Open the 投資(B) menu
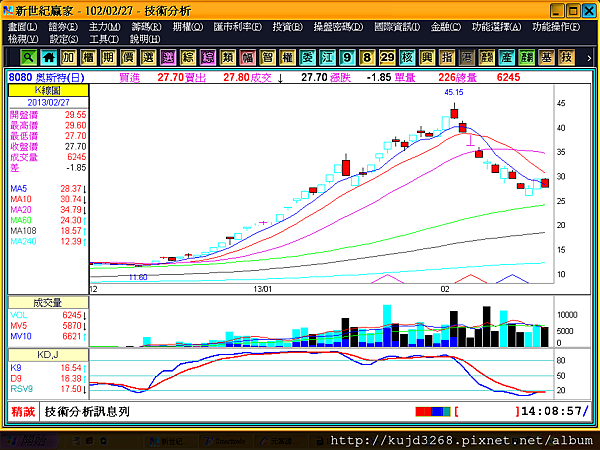 coord(287,27)
